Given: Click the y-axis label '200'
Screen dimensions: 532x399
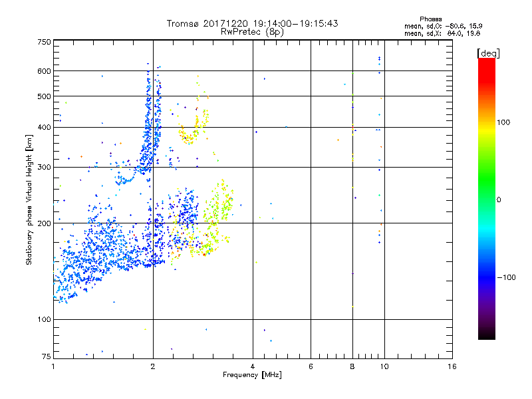Looking at the screenshot, I should tap(45, 223).
